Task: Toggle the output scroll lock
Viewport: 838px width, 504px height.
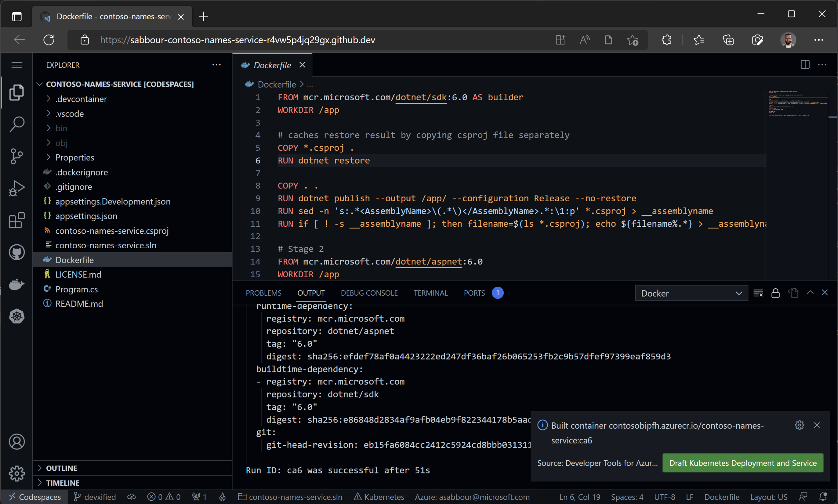Action: [775, 293]
